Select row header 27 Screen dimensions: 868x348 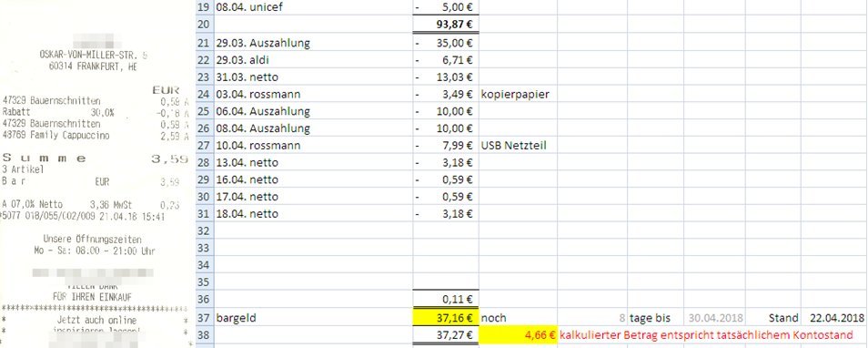pos(205,146)
